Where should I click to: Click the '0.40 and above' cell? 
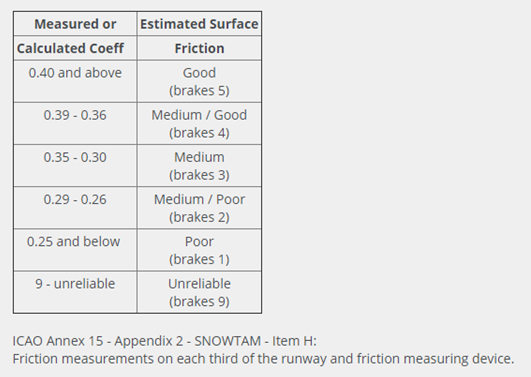75,81
